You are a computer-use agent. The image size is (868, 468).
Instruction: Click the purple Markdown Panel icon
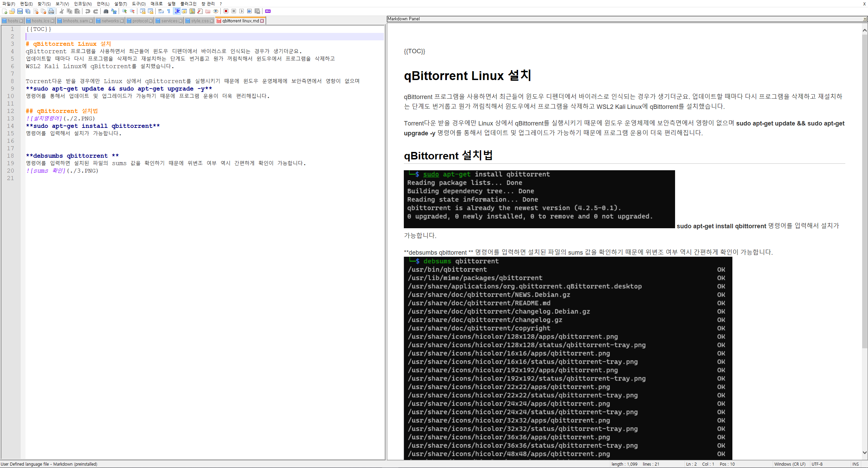[x=268, y=11]
